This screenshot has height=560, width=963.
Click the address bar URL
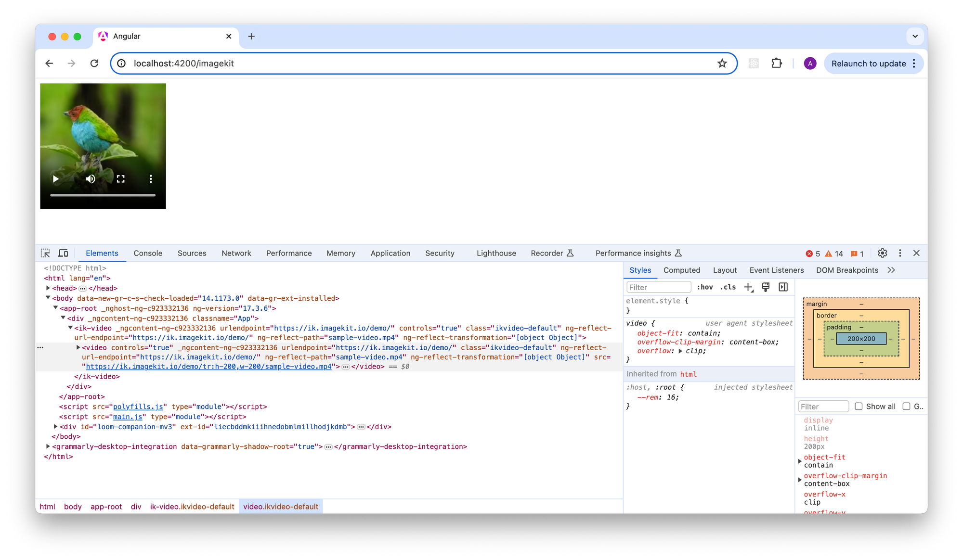[183, 64]
